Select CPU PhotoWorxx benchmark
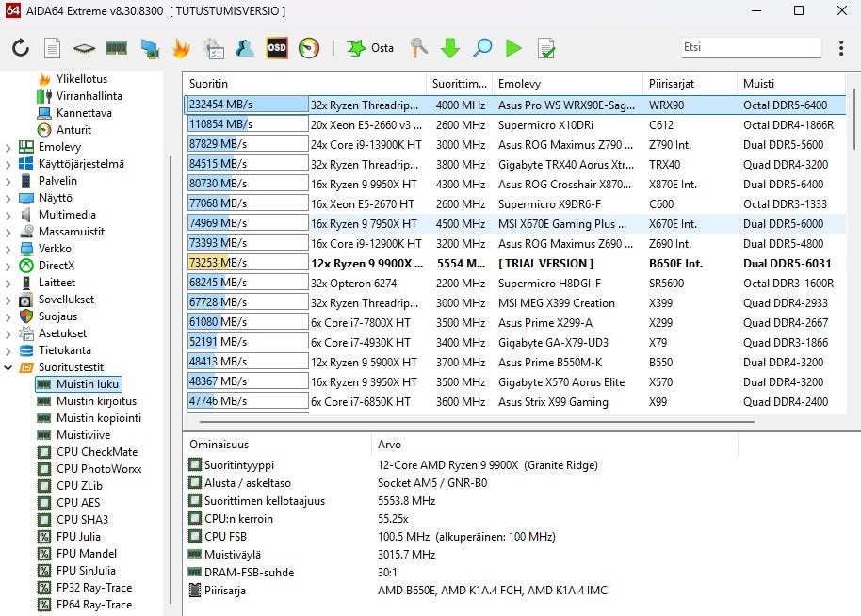861x616 pixels. [99, 469]
